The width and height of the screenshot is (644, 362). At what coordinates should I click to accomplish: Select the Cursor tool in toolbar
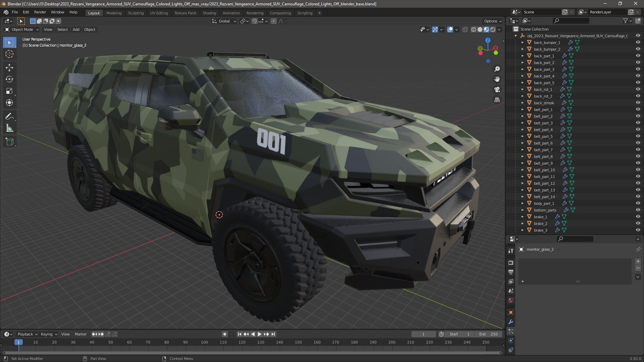[9, 54]
